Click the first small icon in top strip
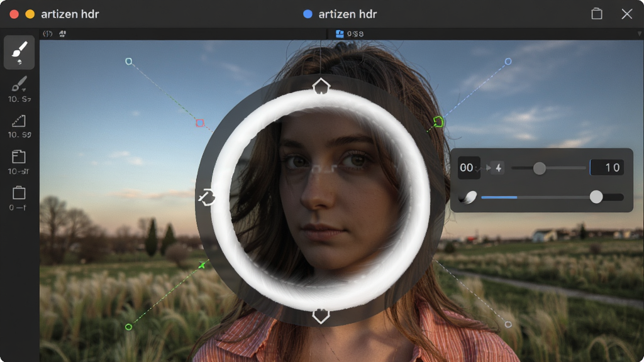Viewport: 644px width, 362px height. pyautogui.click(x=48, y=34)
